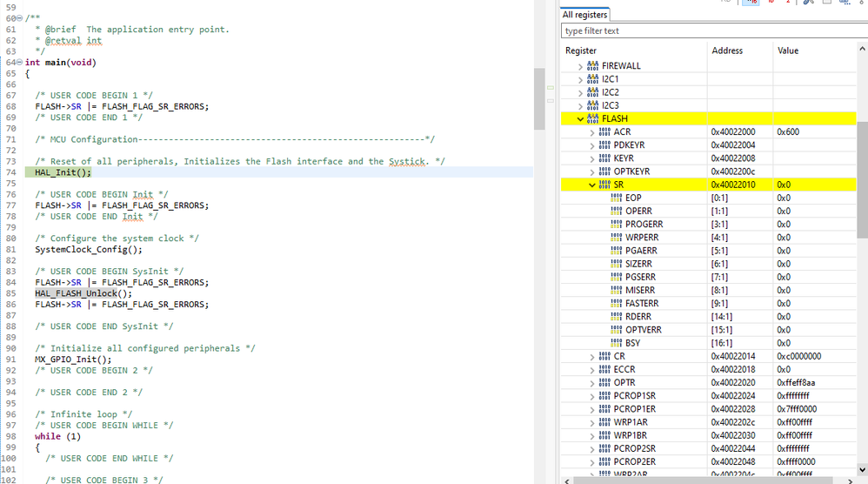Click the SIZERR bitfield icon
868x484 pixels.
(x=616, y=264)
